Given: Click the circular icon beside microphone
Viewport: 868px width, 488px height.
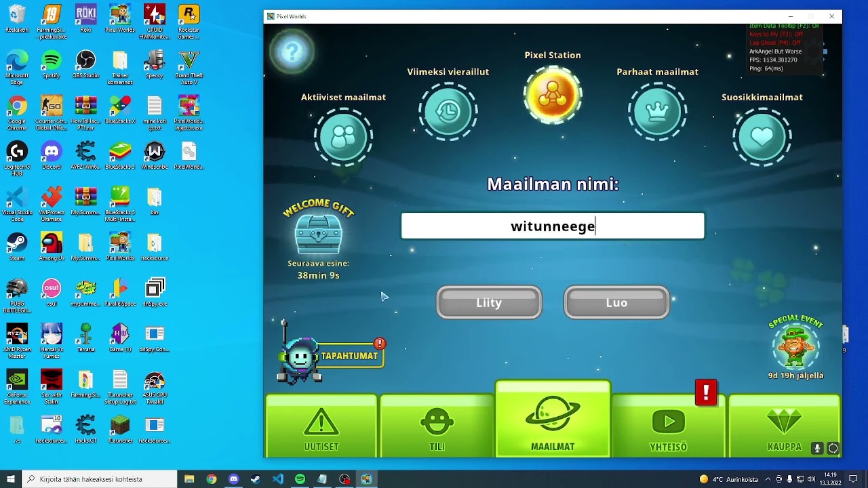Looking at the screenshot, I should coord(833,448).
